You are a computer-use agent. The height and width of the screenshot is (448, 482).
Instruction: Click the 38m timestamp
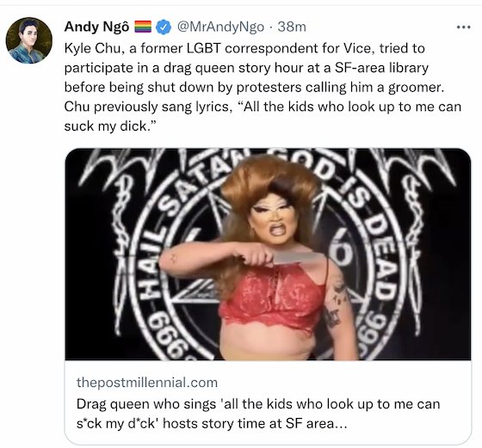pyautogui.click(x=292, y=27)
